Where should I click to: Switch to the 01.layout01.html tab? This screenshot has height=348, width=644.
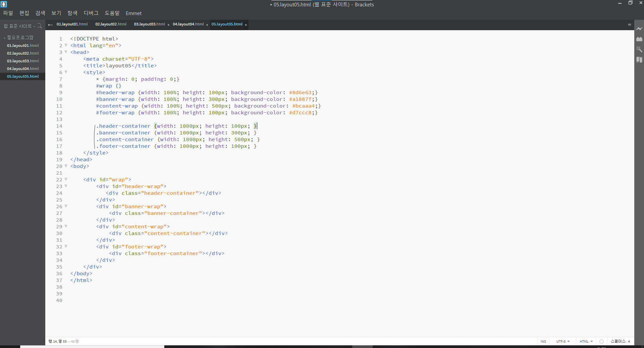pyautogui.click(x=72, y=24)
